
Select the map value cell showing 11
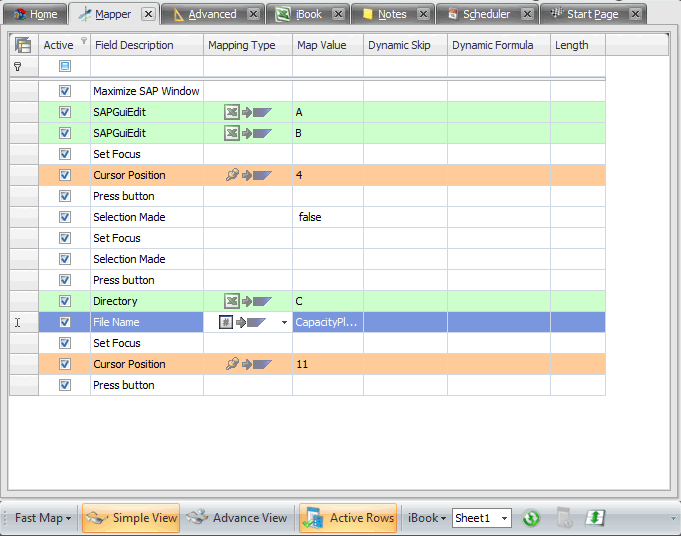click(328, 364)
